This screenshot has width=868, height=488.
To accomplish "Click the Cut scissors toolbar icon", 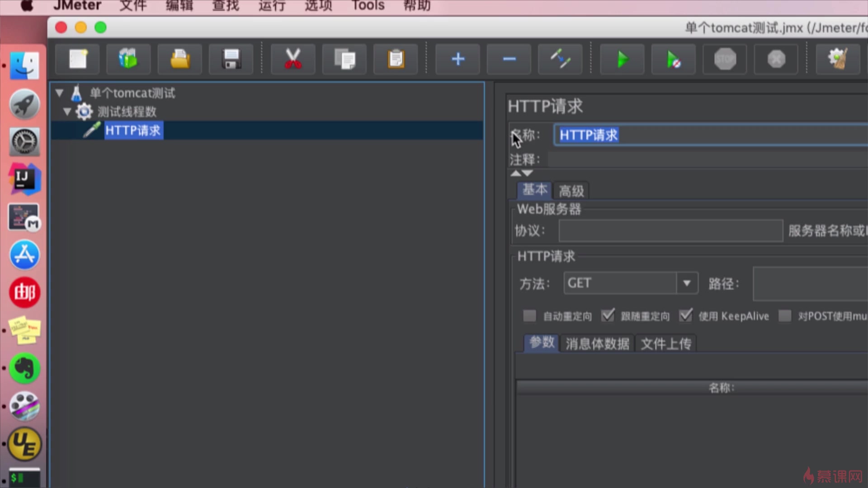I will tap(293, 59).
